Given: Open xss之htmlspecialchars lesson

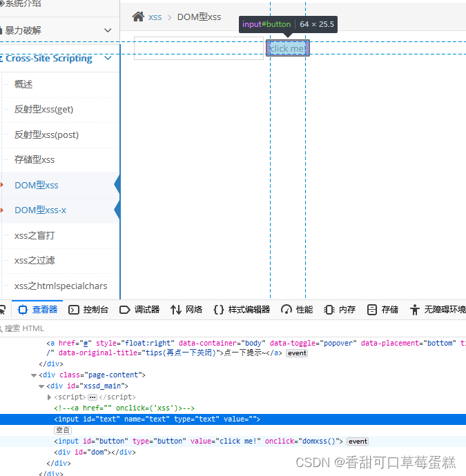Looking at the screenshot, I should pos(61,286).
